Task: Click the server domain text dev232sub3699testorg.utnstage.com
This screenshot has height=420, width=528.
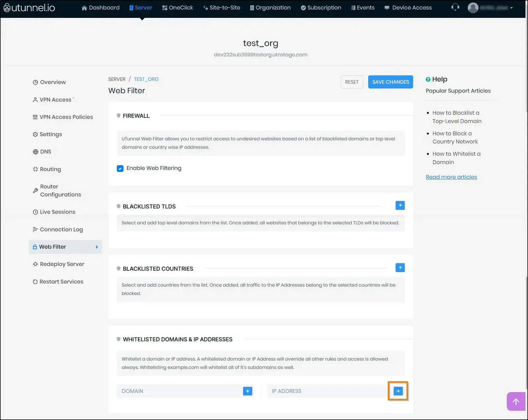Action: pyautogui.click(x=261, y=55)
